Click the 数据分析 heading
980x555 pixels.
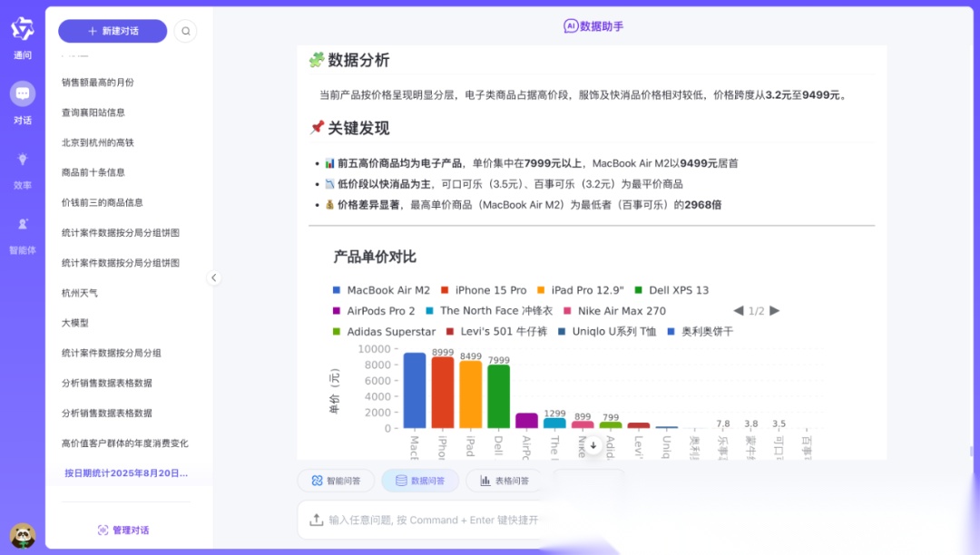click(358, 60)
